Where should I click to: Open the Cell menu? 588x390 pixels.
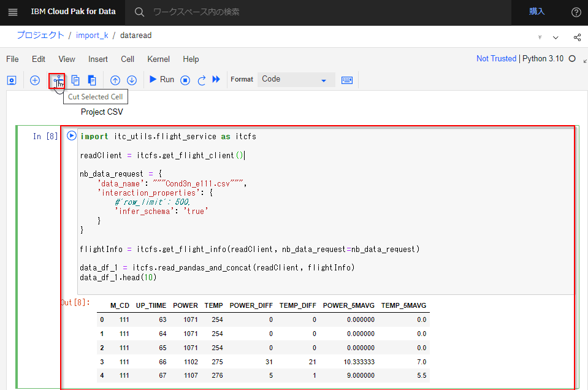click(x=128, y=59)
